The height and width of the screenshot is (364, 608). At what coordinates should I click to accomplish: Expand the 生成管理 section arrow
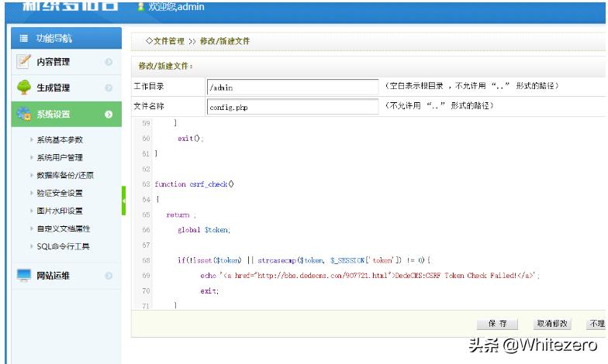pyautogui.click(x=109, y=88)
